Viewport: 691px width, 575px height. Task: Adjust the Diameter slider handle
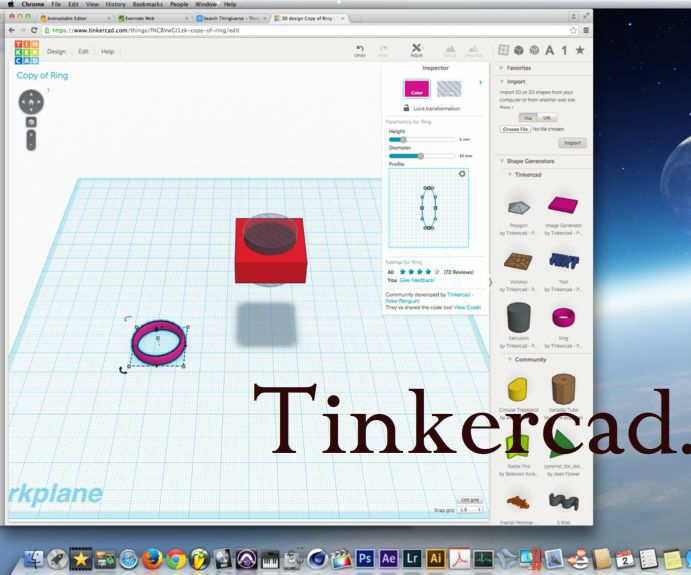[420, 156]
